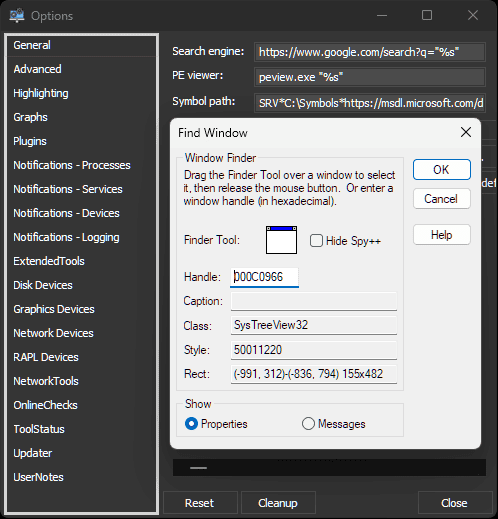Click into the Handle hex field
This screenshot has width=498, height=519.
(264, 277)
